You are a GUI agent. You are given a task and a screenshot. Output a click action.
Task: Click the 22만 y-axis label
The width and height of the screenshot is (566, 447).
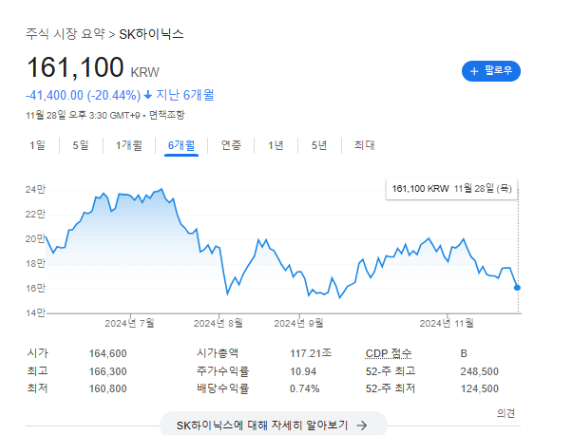tap(35, 214)
